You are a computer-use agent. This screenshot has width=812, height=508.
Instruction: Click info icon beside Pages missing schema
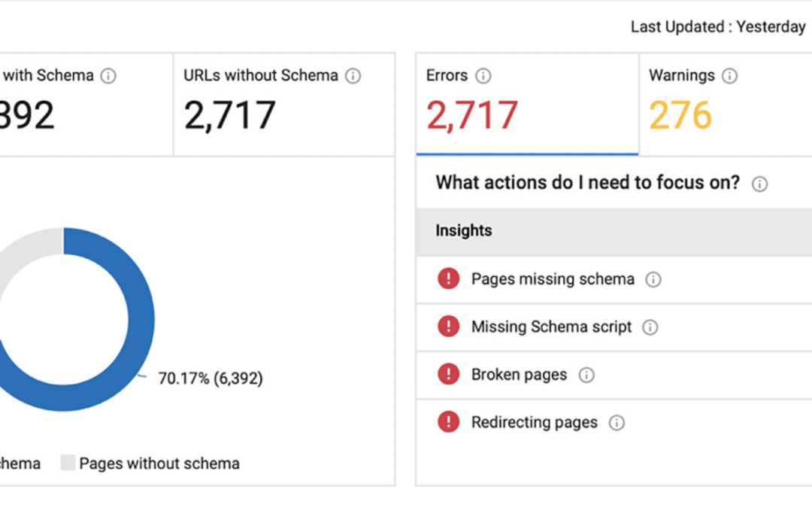[x=653, y=280]
